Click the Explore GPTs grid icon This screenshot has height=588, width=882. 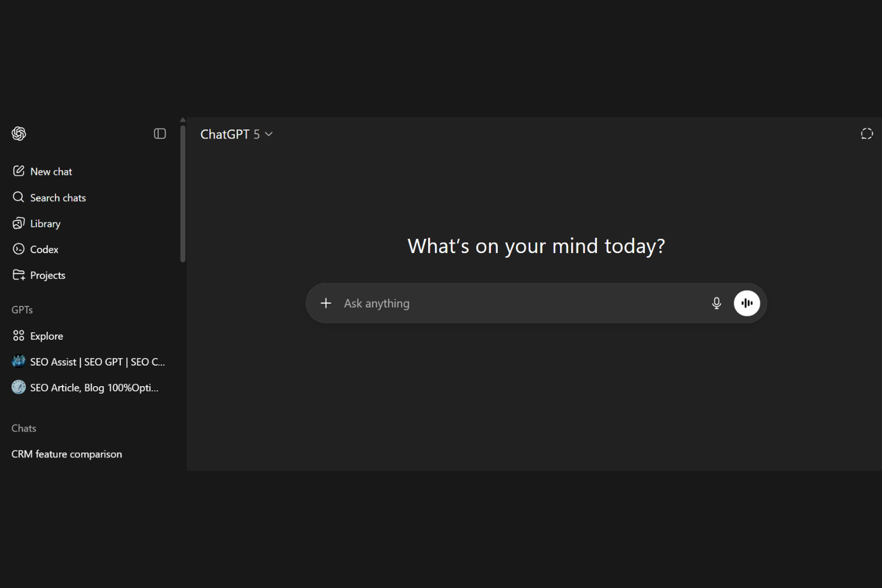pos(18,336)
